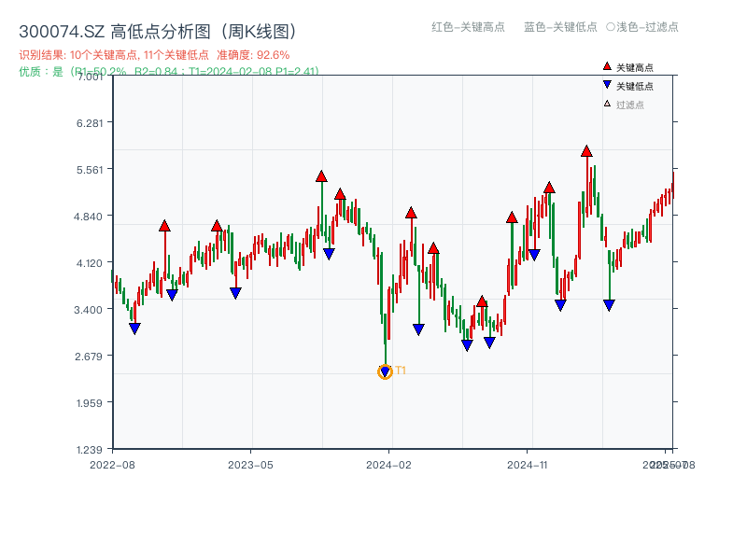
Task: Click the red triangle icon in the 关键高点 legend
Action: click(607, 66)
